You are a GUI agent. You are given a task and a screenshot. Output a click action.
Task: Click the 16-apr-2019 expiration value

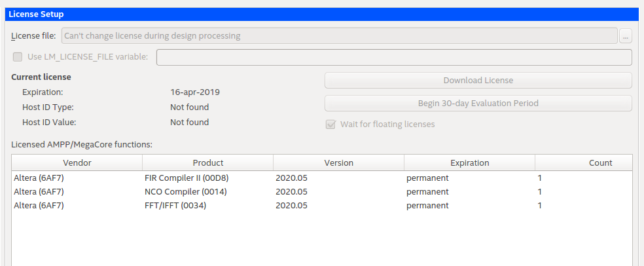tap(195, 92)
